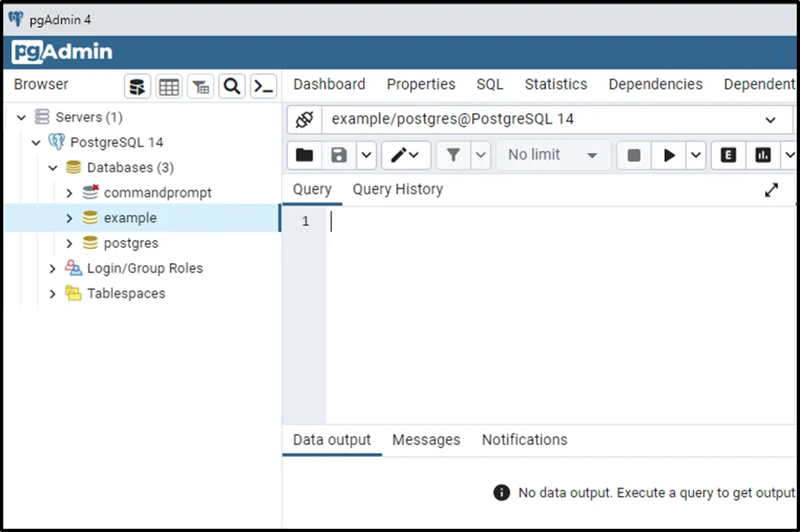Click the Stop query square button
Image resolution: width=800 pixels, height=532 pixels.
coord(634,155)
